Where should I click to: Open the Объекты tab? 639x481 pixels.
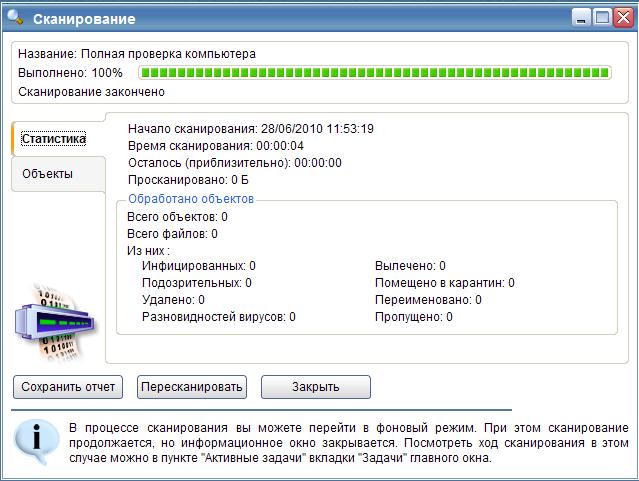[48, 173]
